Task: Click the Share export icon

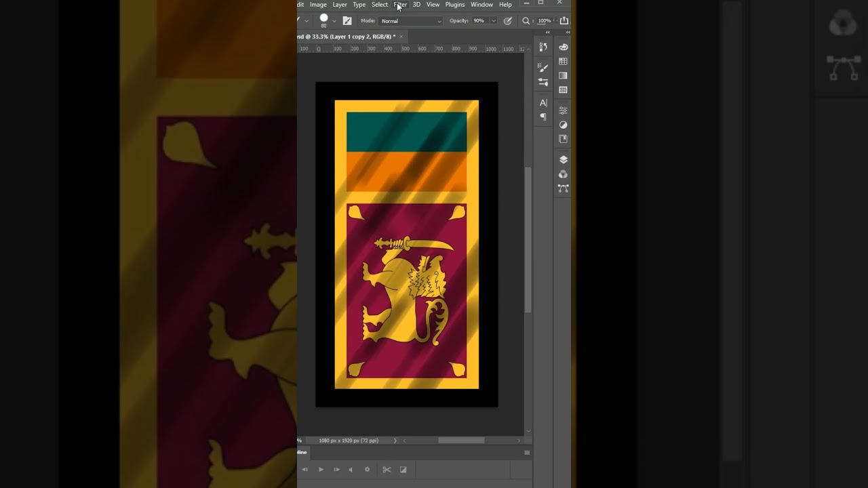Action: point(564,21)
